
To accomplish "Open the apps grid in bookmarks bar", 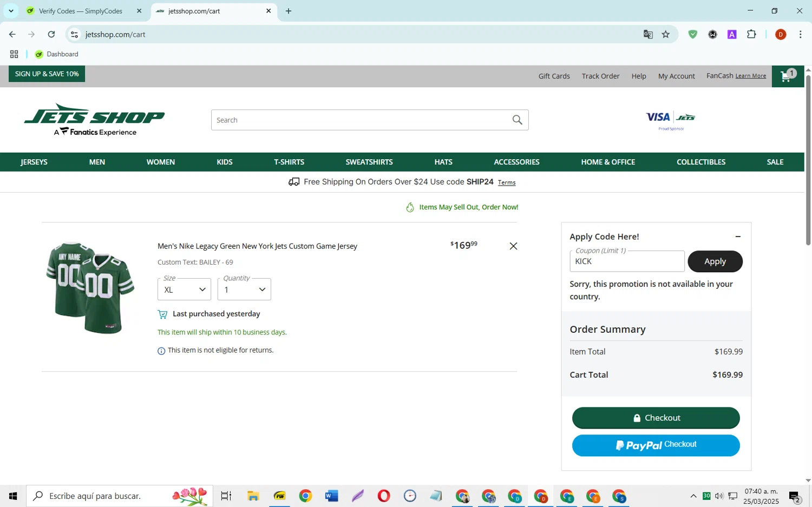I will tap(14, 54).
